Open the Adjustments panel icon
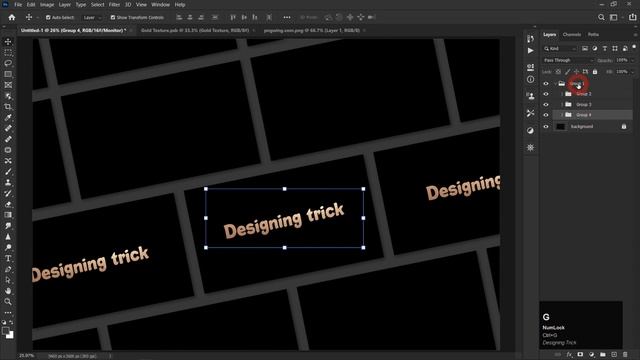This screenshot has height=360, width=640. (x=530, y=130)
